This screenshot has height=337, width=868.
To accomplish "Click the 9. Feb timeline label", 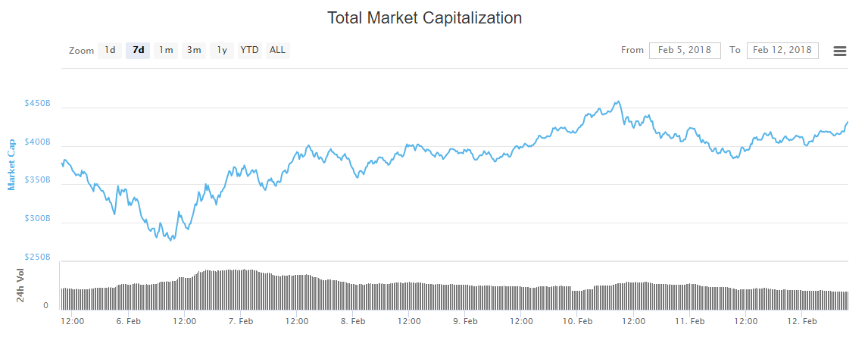I will [465, 321].
